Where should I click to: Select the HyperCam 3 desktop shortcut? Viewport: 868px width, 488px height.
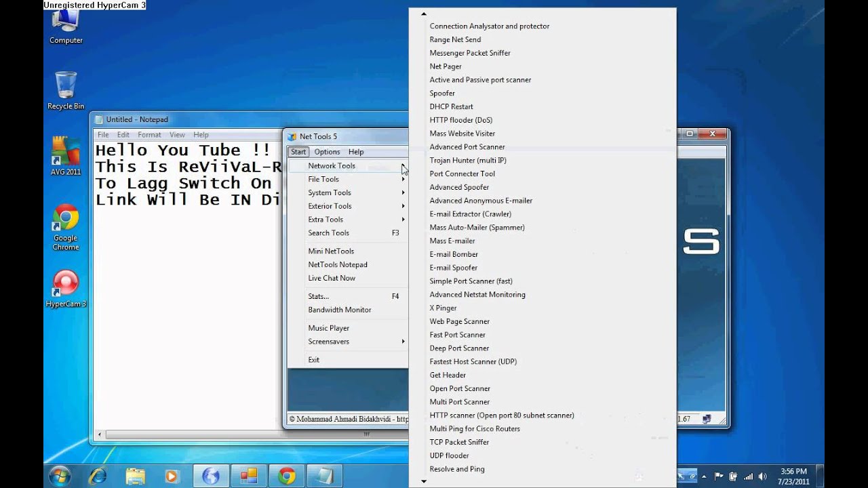point(66,289)
